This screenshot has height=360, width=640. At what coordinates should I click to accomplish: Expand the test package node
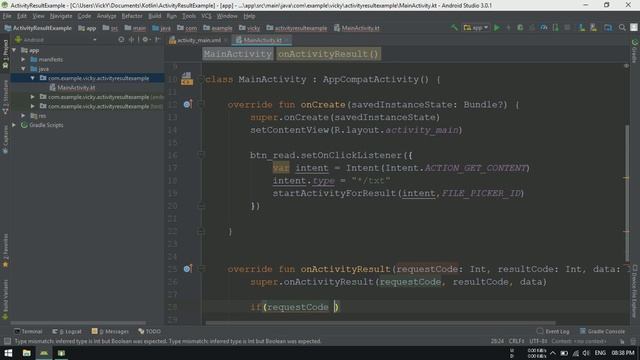click(33, 106)
